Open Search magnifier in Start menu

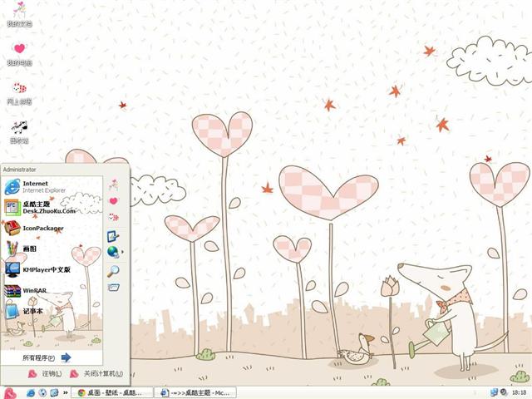pyautogui.click(x=113, y=271)
